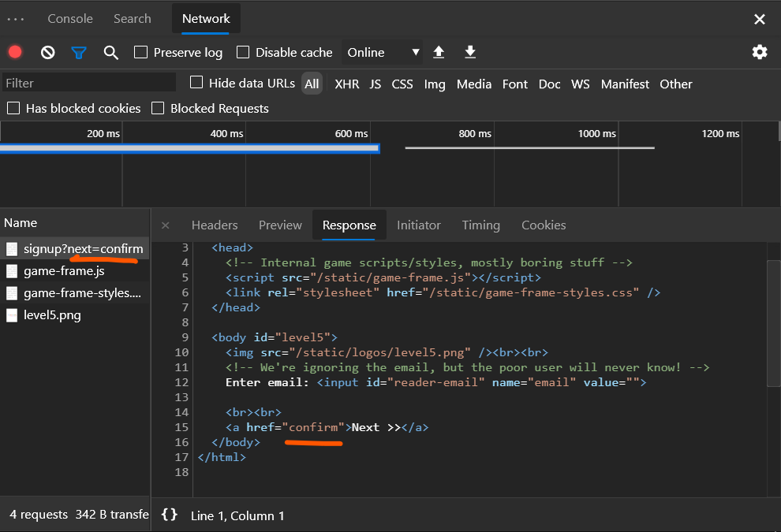This screenshot has height=532, width=781.
Task: Pretty print response with braces icon
Action: tap(170, 515)
